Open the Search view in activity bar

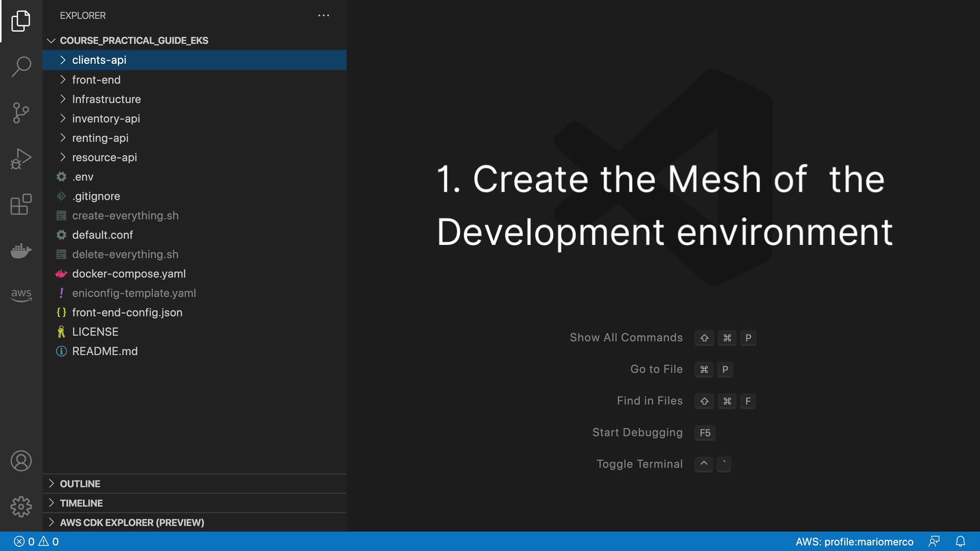pos(21,66)
